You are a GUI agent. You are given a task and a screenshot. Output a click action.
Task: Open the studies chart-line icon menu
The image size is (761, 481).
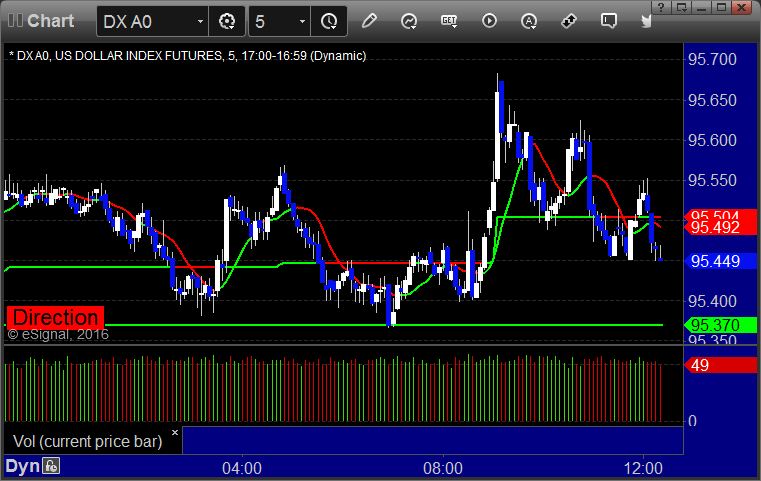[409, 21]
